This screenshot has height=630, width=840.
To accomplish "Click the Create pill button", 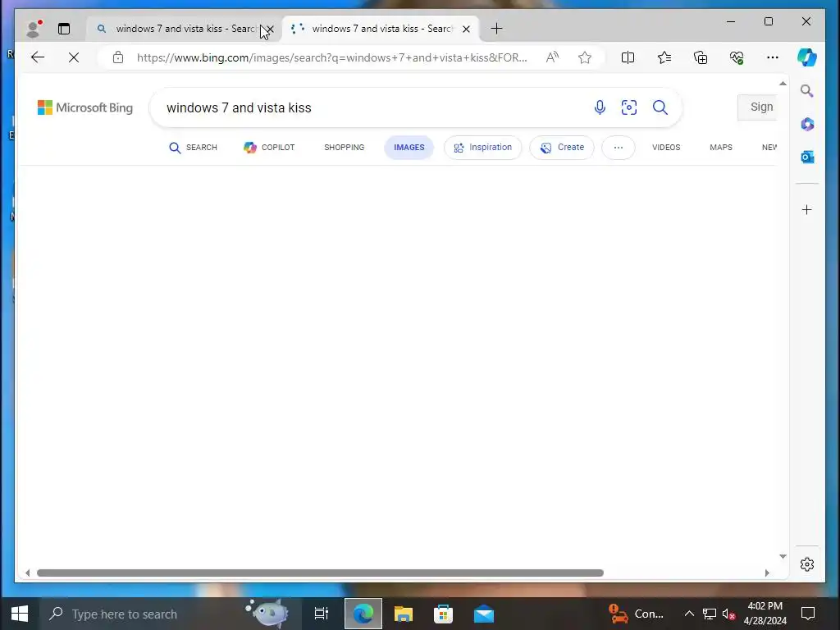I will tap(561, 148).
